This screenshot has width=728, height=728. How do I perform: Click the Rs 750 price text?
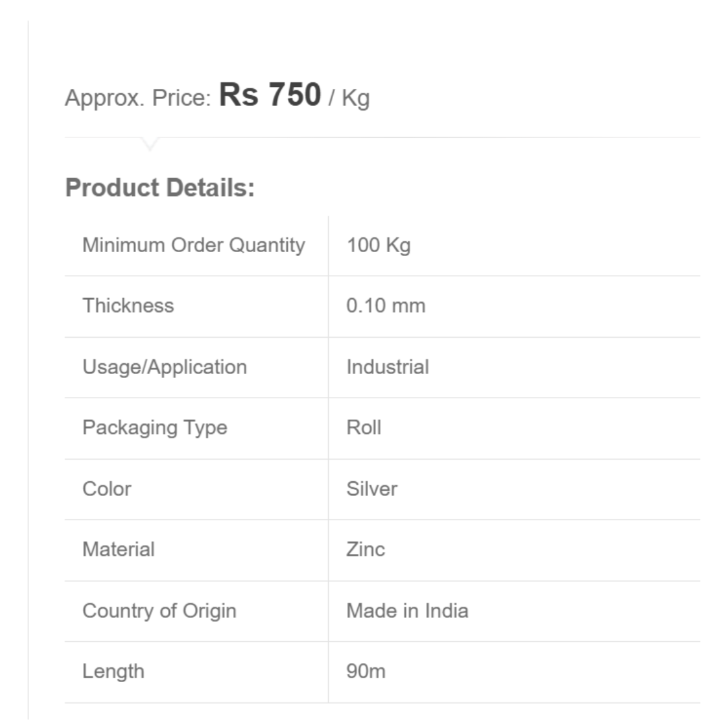270,95
